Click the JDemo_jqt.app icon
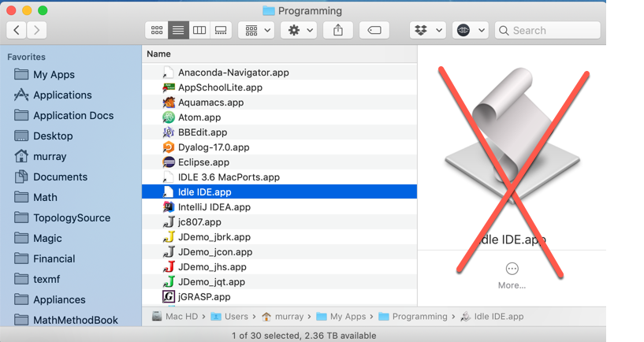 point(169,281)
